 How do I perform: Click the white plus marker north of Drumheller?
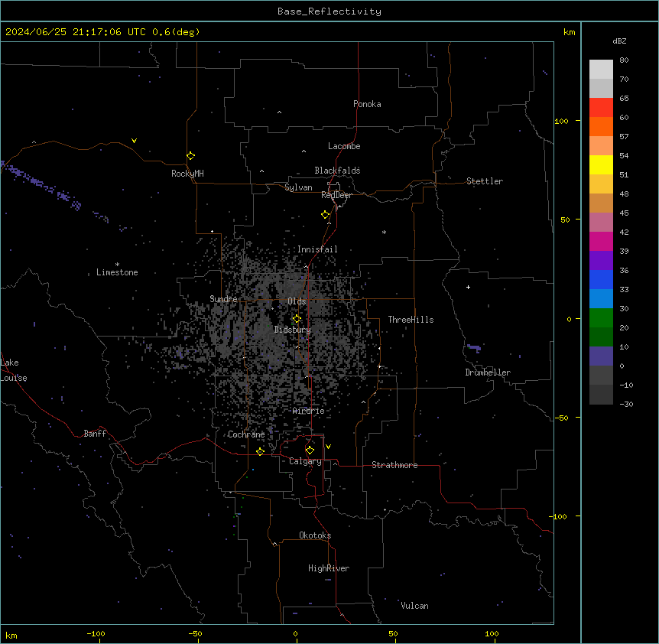click(468, 287)
